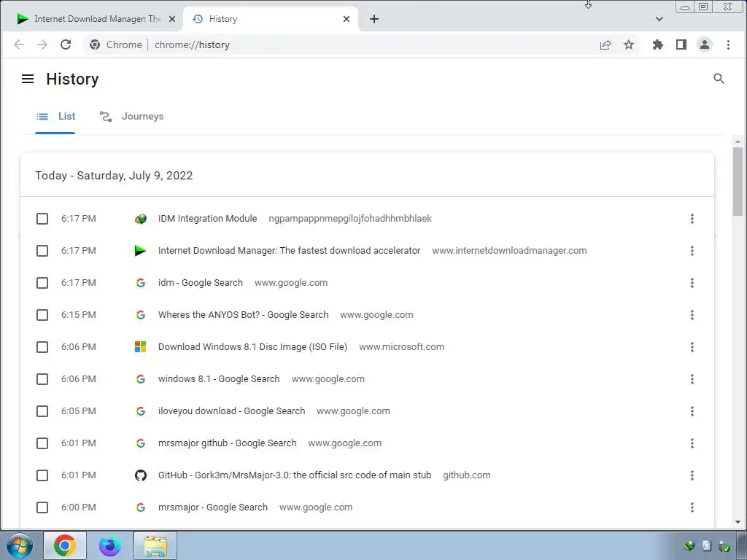This screenshot has height=560, width=747.
Task: Open actions menu for Wheres the ANYOS Bot entry
Action: (x=692, y=315)
